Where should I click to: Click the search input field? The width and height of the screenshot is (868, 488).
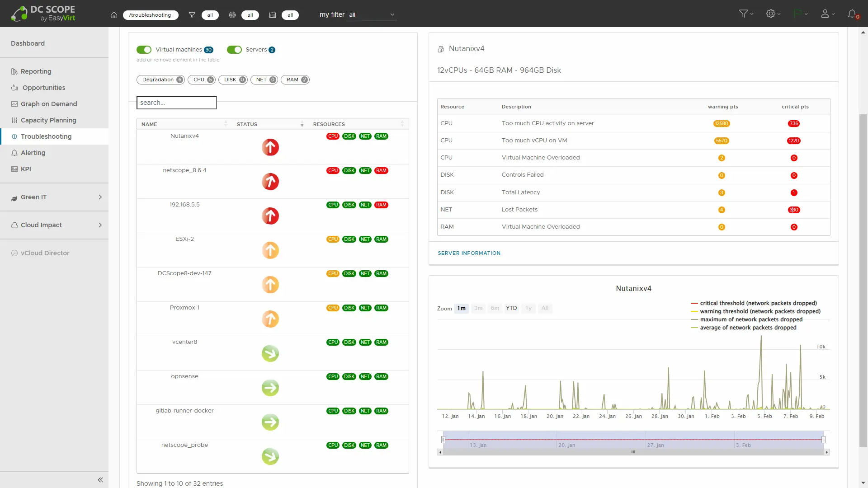pos(177,103)
